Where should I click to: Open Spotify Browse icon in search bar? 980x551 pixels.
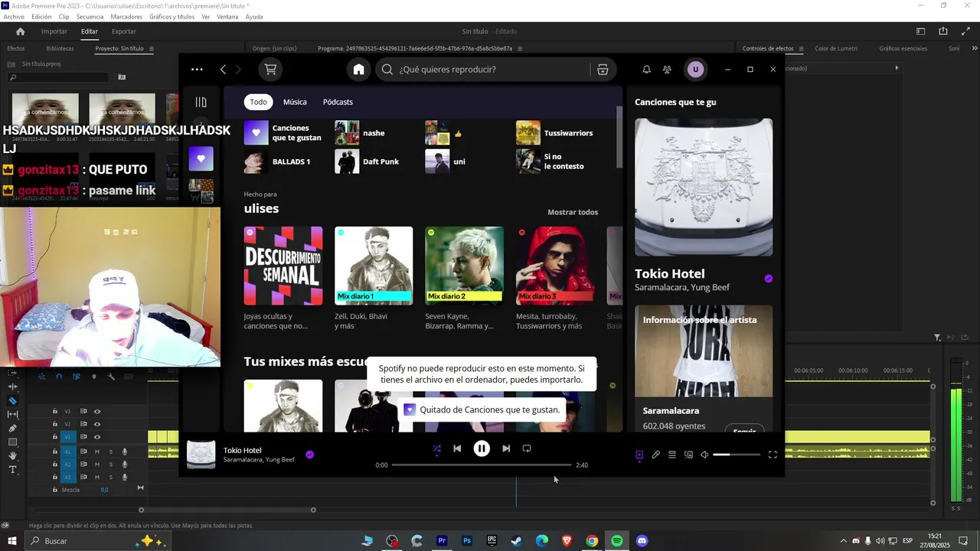pyautogui.click(x=603, y=69)
